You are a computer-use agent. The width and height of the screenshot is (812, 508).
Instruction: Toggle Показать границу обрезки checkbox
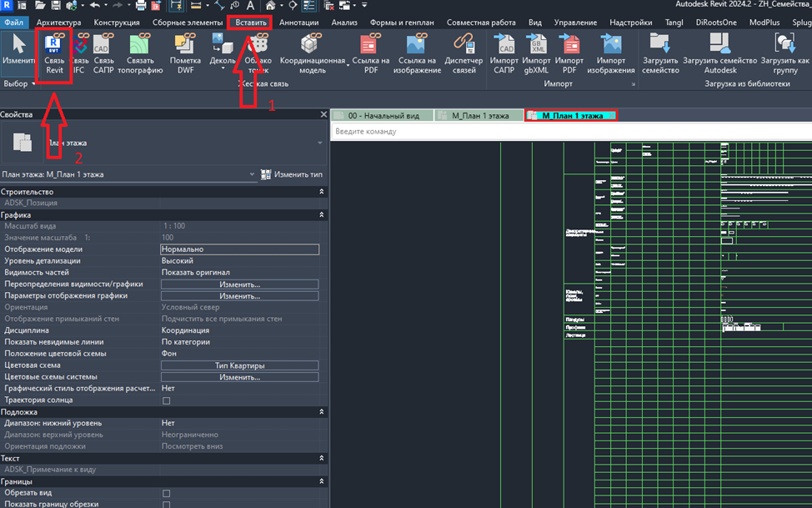point(166,505)
